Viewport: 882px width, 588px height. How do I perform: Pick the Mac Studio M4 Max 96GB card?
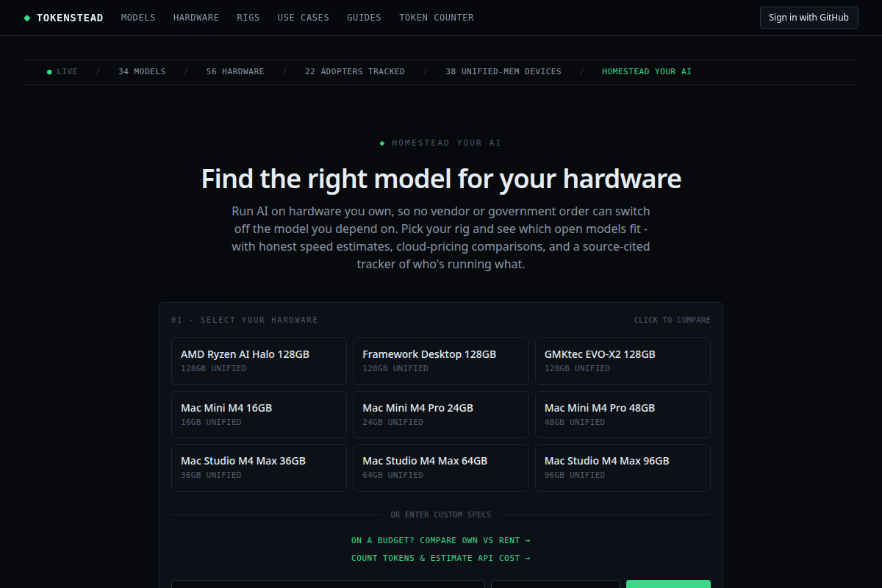click(x=623, y=467)
